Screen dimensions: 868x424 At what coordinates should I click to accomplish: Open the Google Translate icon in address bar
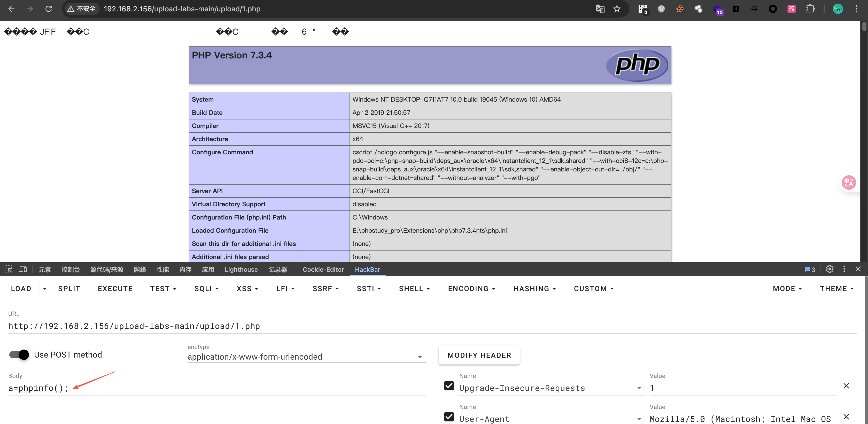click(600, 9)
